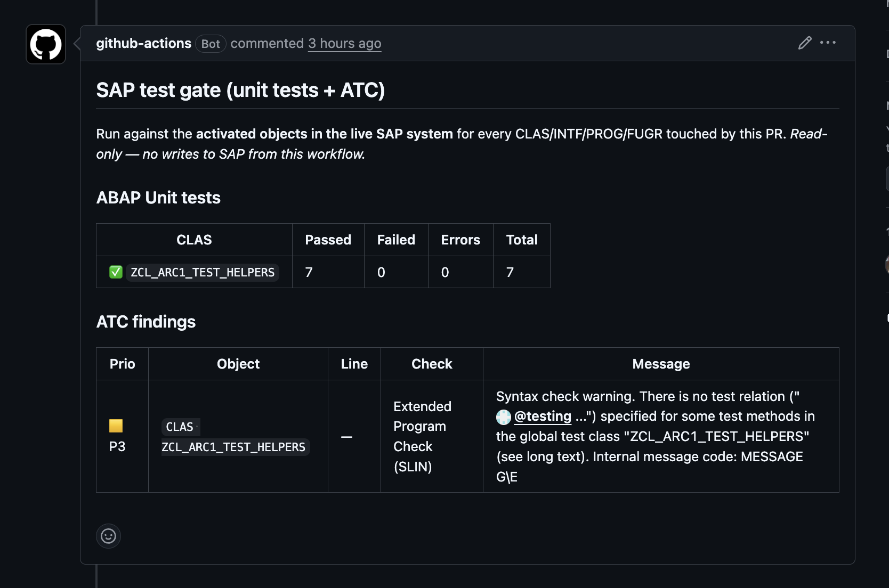Click the Failed value 0 cell
The height and width of the screenshot is (588, 889).
click(x=396, y=272)
